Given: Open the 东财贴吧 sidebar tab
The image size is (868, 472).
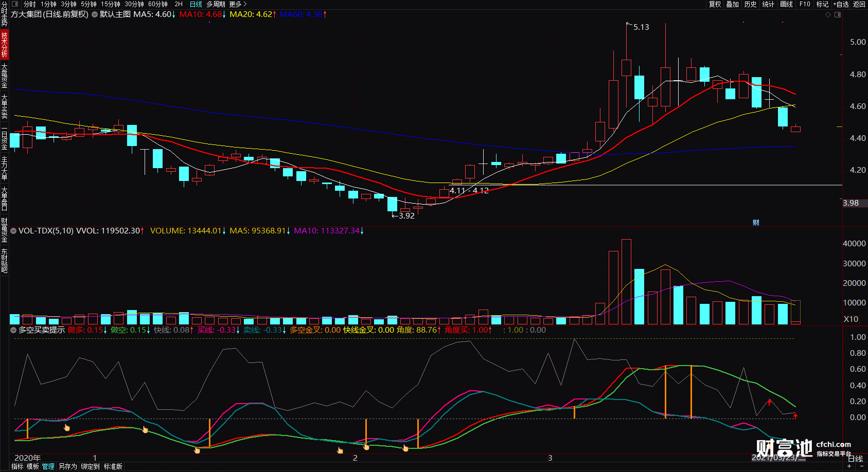Looking at the screenshot, I should coord(4,261).
